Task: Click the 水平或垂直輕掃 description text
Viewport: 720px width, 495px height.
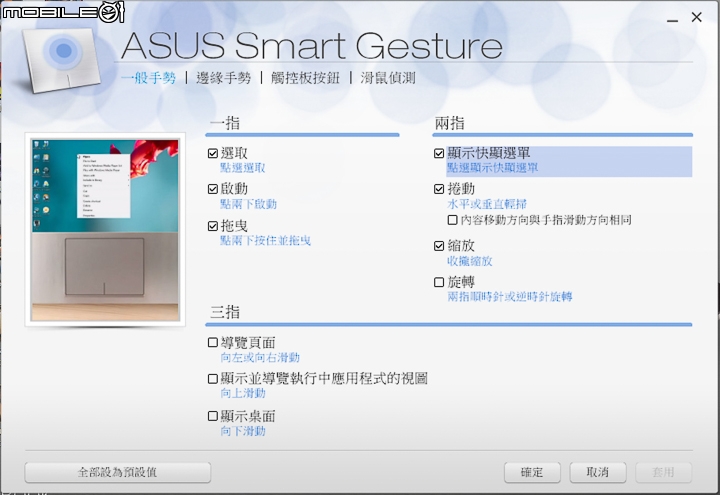Action: [487, 204]
